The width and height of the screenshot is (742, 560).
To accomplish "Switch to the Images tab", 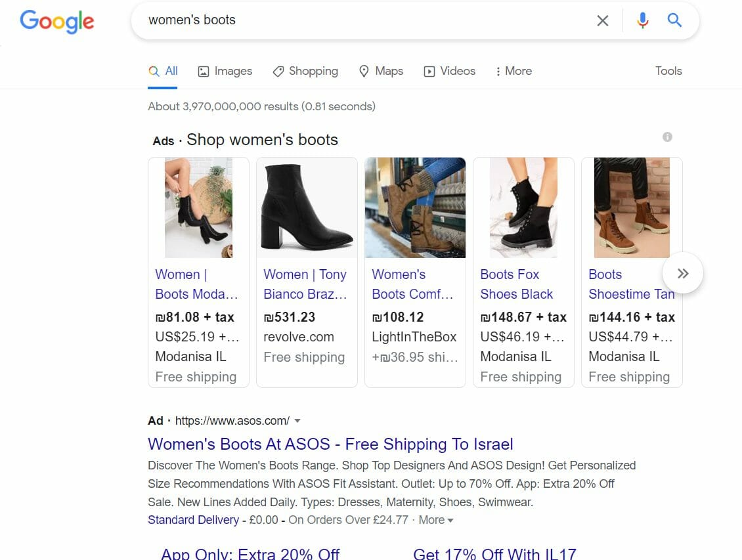I will (225, 71).
